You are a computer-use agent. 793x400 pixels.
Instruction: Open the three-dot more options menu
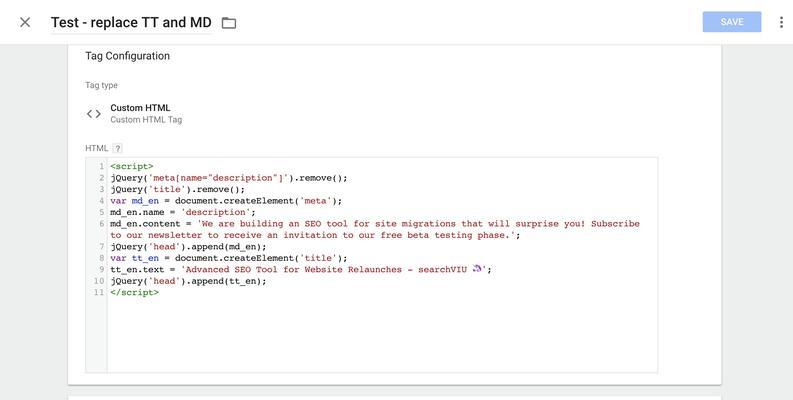781,22
